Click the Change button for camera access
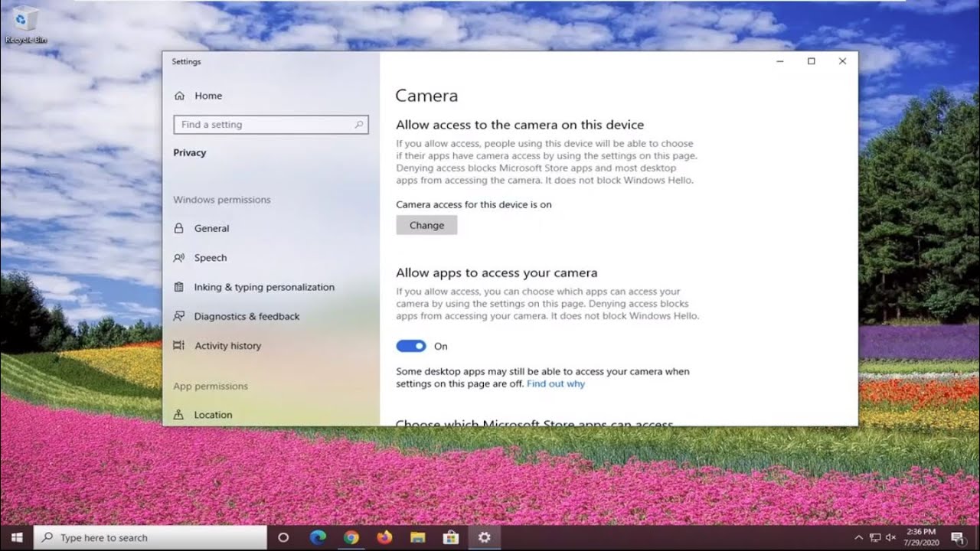The height and width of the screenshot is (551, 980). click(426, 225)
